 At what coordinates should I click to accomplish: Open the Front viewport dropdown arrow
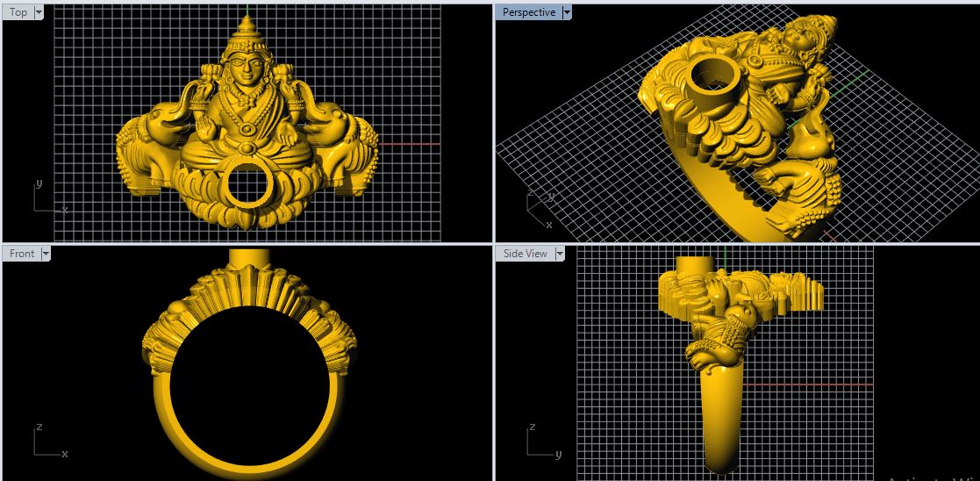(46, 254)
